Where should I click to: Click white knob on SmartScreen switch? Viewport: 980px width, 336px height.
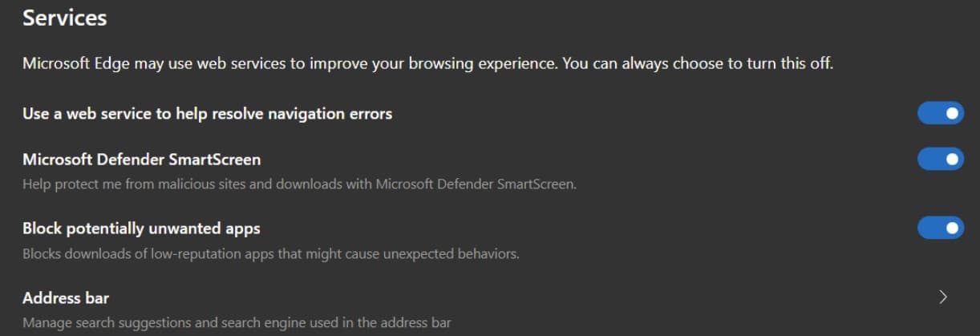pos(952,160)
